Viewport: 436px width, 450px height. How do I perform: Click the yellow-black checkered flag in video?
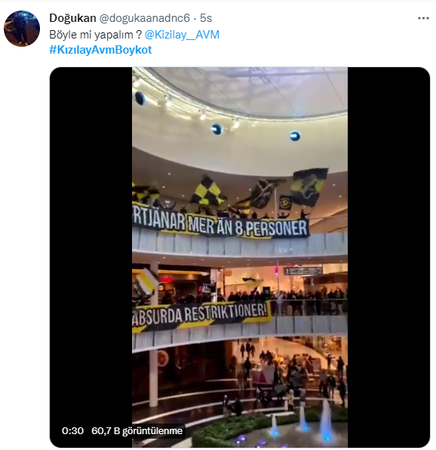(x=207, y=191)
